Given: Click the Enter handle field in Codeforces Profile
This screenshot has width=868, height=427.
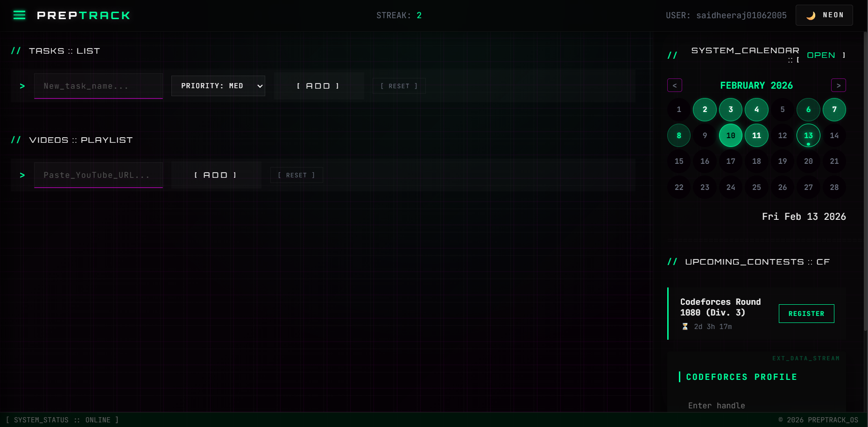Looking at the screenshot, I should 717,406.
